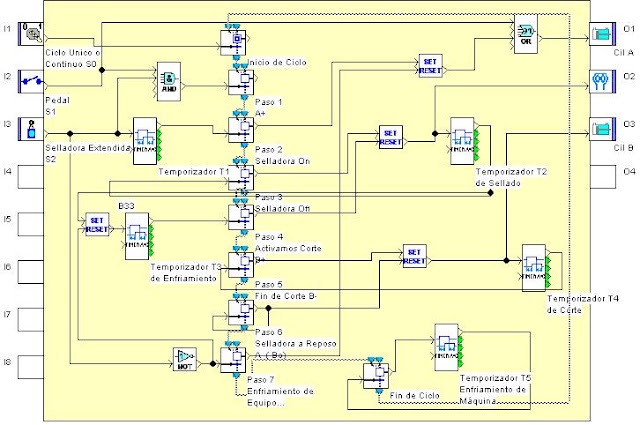Select the AND gate block
640x425 pixels.
point(169,82)
